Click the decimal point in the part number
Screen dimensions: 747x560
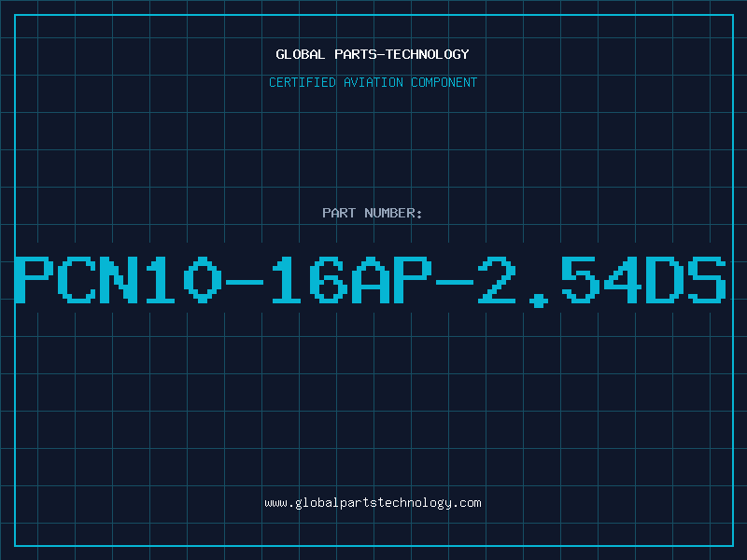tap(539, 301)
